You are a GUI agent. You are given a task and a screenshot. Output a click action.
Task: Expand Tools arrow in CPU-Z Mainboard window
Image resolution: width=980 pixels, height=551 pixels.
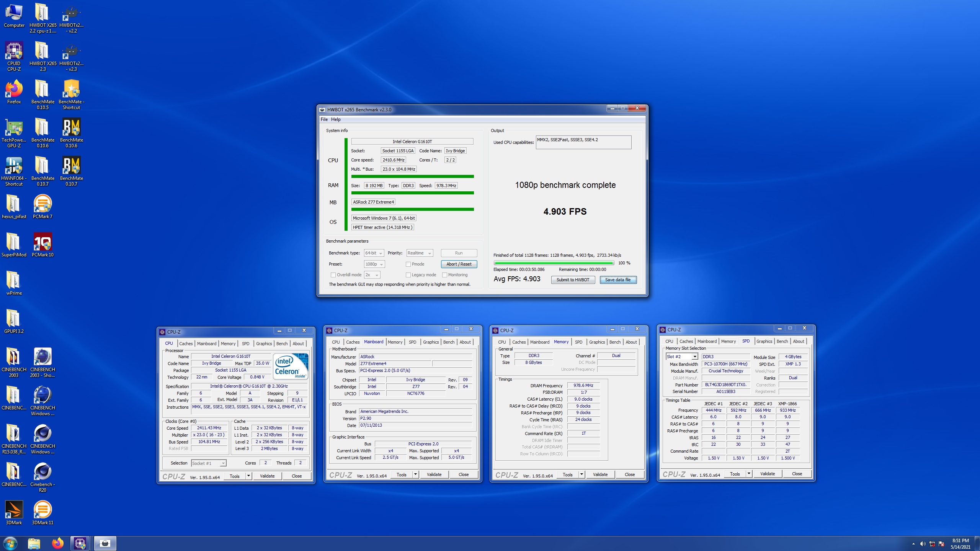415,474
